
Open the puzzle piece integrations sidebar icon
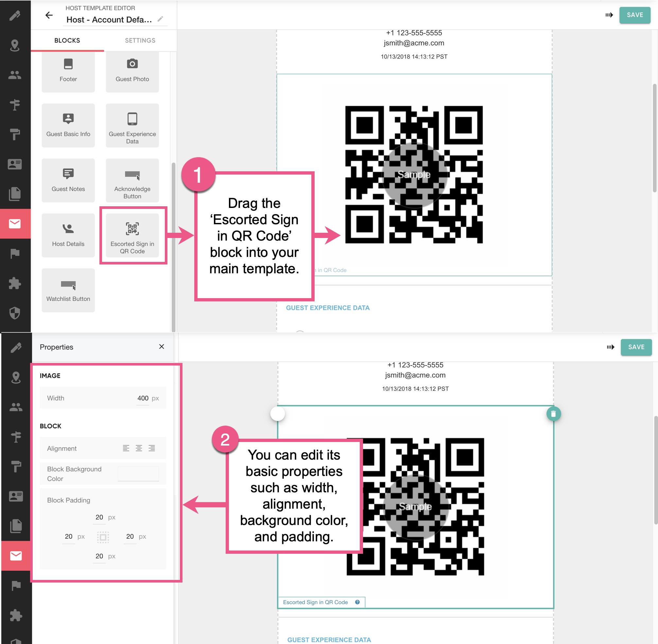pos(14,283)
